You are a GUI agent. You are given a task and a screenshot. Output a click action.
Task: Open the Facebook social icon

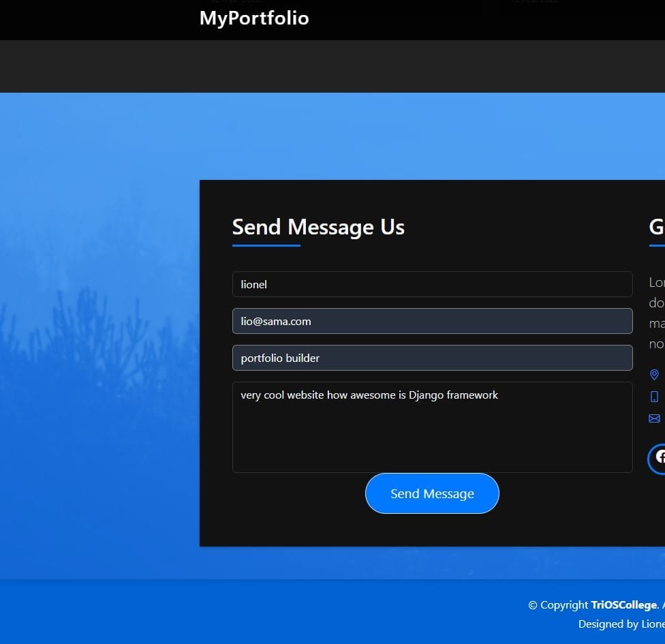click(x=658, y=458)
